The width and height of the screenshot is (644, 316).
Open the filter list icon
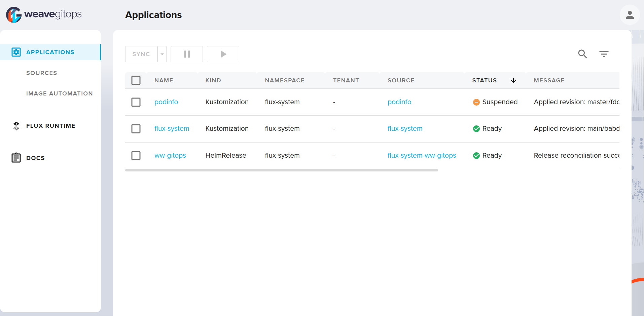604,54
